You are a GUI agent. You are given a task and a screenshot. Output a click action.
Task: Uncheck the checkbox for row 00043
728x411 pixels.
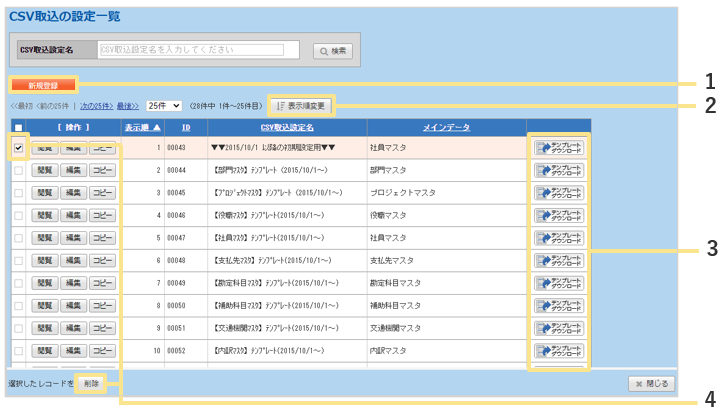pos(18,147)
